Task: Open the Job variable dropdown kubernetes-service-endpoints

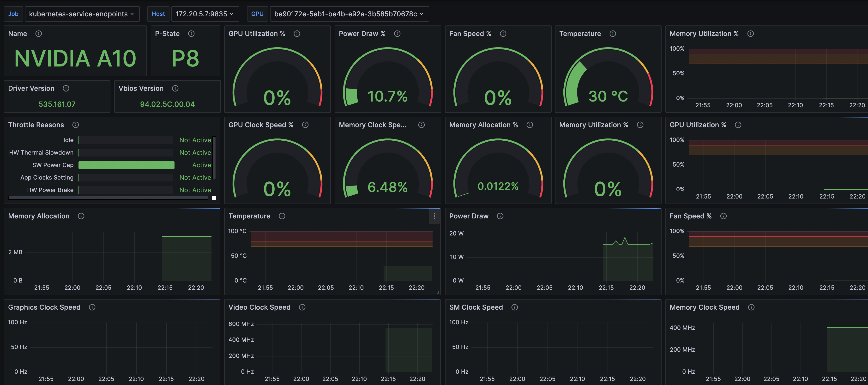Action: pyautogui.click(x=82, y=14)
